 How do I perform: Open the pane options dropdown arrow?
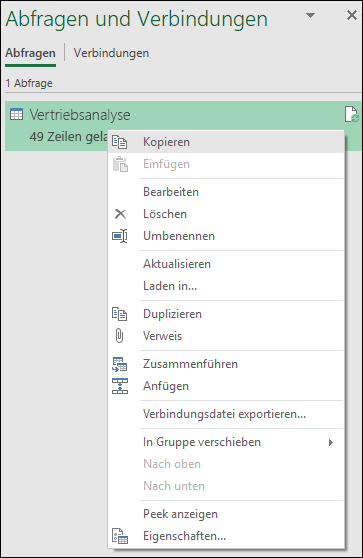(x=311, y=15)
